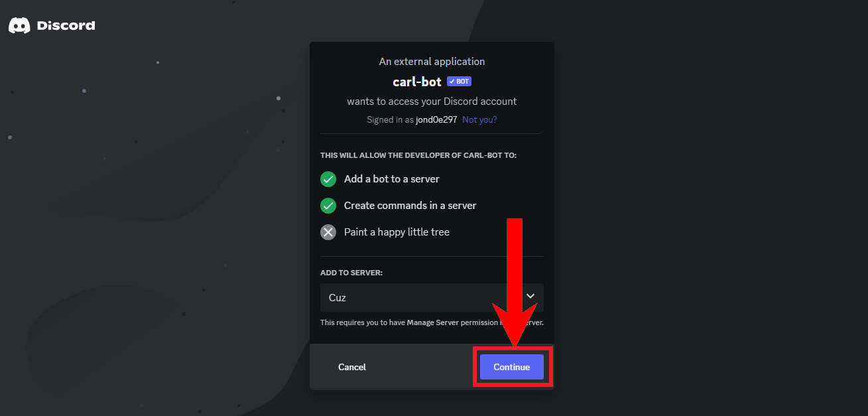Screen dimensions: 868x416
Task: Select the "Add a bot to a server" permission text
Action: [x=391, y=179]
